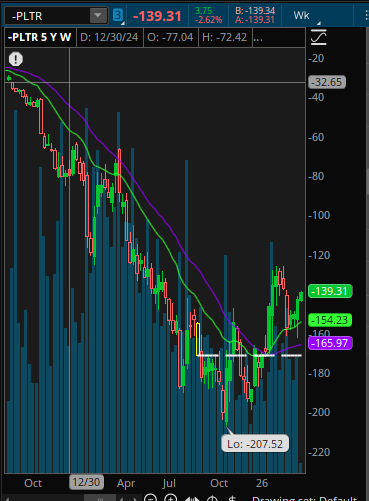Click the -100 price axis label
Screen dimensions: 369x501
pyautogui.click(x=319, y=215)
